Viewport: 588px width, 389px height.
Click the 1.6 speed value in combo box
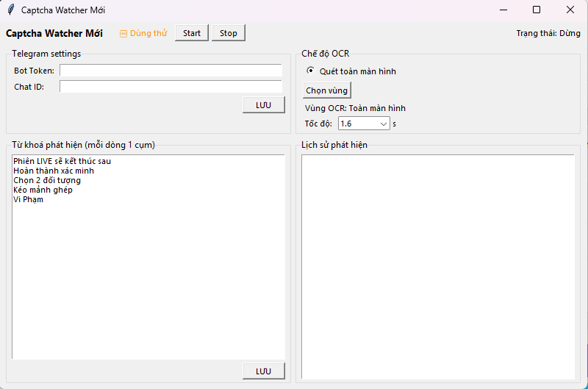click(x=357, y=124)
